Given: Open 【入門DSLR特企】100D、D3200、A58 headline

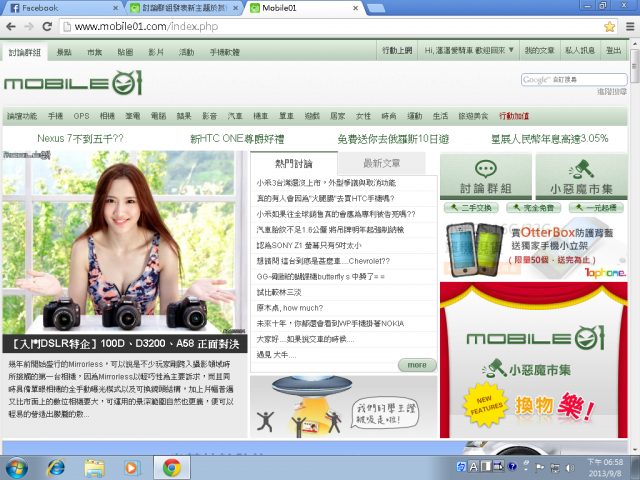Looking at the screenshot, I should pos(125,344).
